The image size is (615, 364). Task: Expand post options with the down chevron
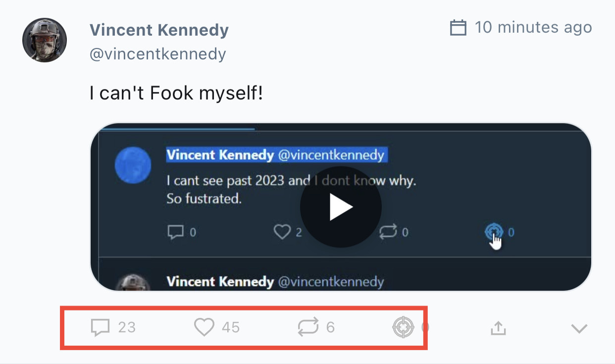tap(579, 328)
